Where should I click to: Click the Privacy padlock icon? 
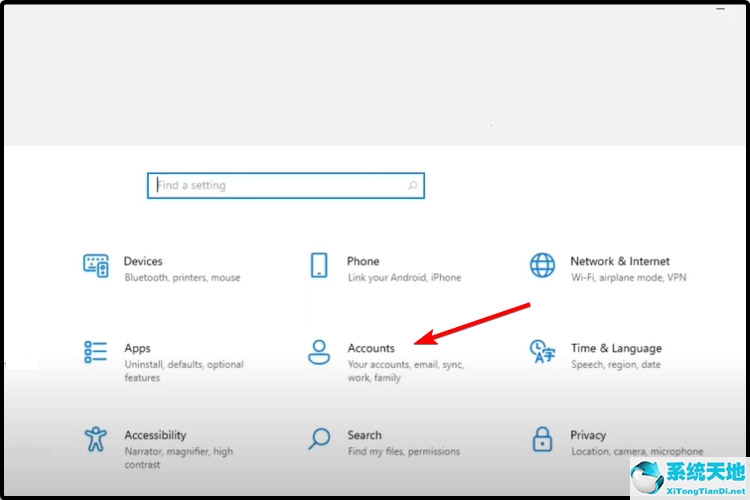click(x=542, y=439)
